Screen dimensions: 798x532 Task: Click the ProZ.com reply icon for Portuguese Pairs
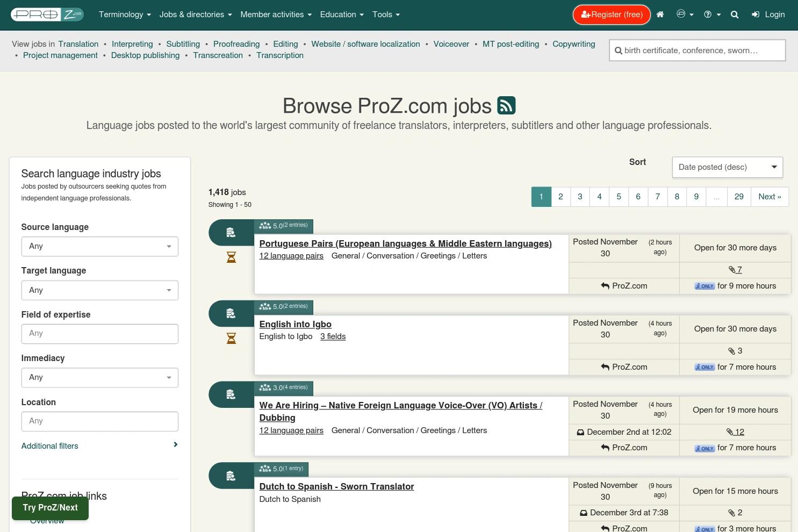[605, 286]
